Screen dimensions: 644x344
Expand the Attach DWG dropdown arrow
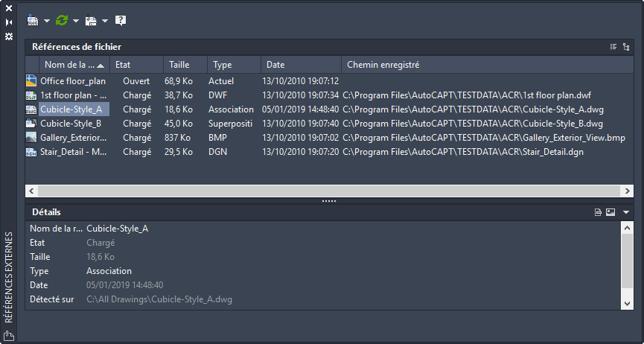tap(47, 21)
